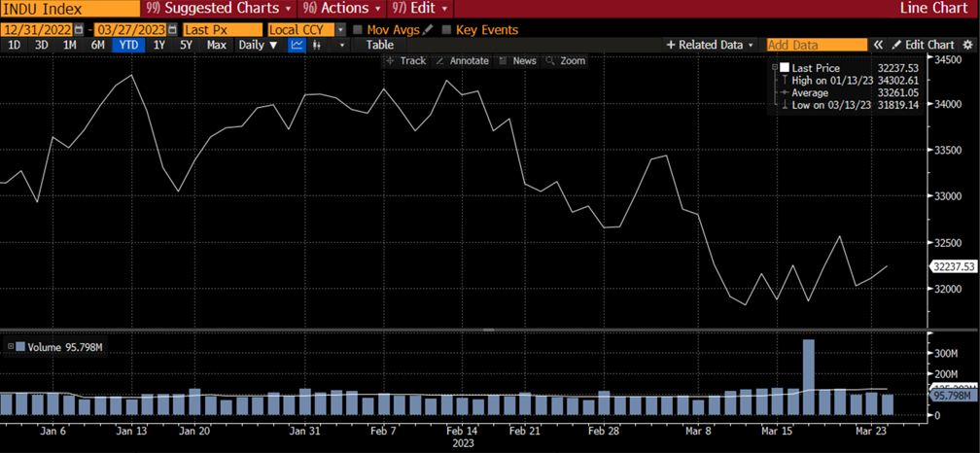The height and width of the screenshot is (453, 980).
Task: Collapse the Volume legend small box
Action: click(10, 345)
